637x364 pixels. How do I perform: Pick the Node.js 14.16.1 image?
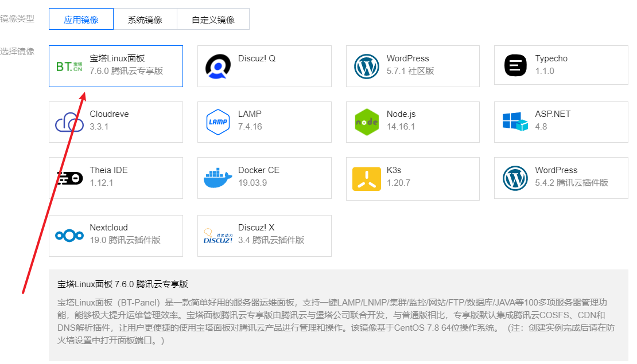(x=413, y=122)
